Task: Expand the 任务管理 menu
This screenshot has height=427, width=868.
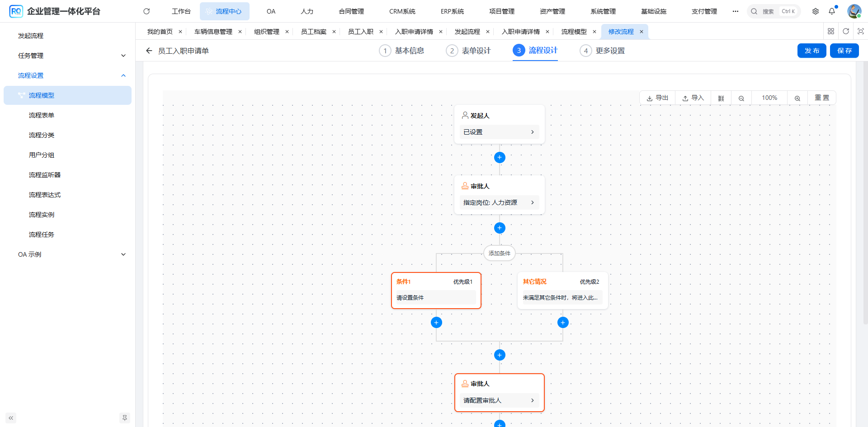Action: point(68,56)
